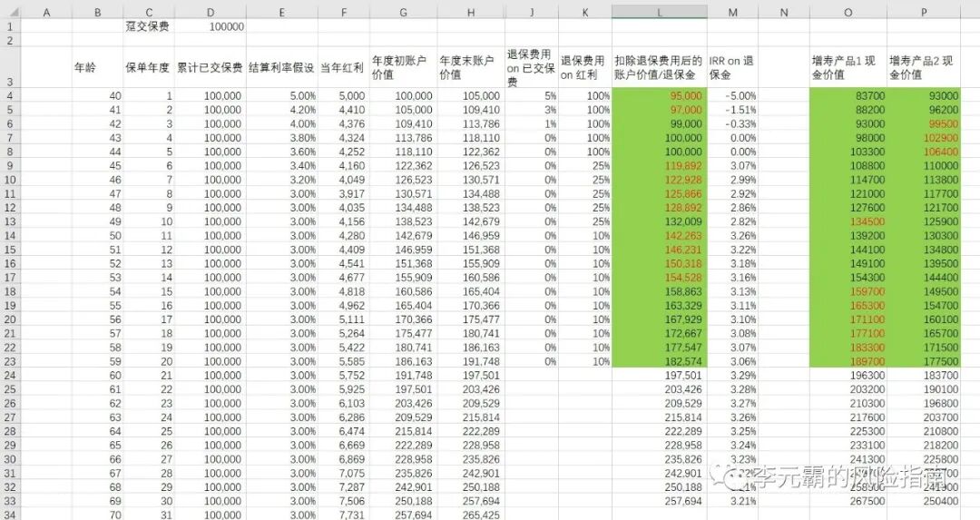Select row 34 header

tap(11, 515)
